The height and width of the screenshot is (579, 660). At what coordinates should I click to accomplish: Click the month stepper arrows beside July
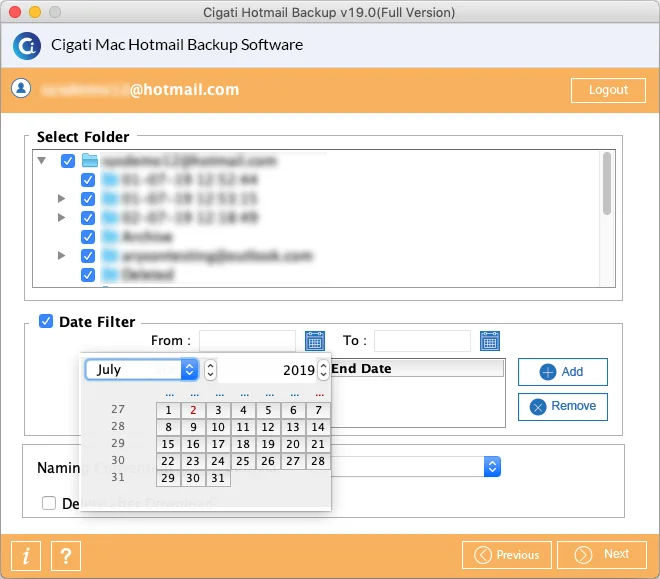(210, 370)
